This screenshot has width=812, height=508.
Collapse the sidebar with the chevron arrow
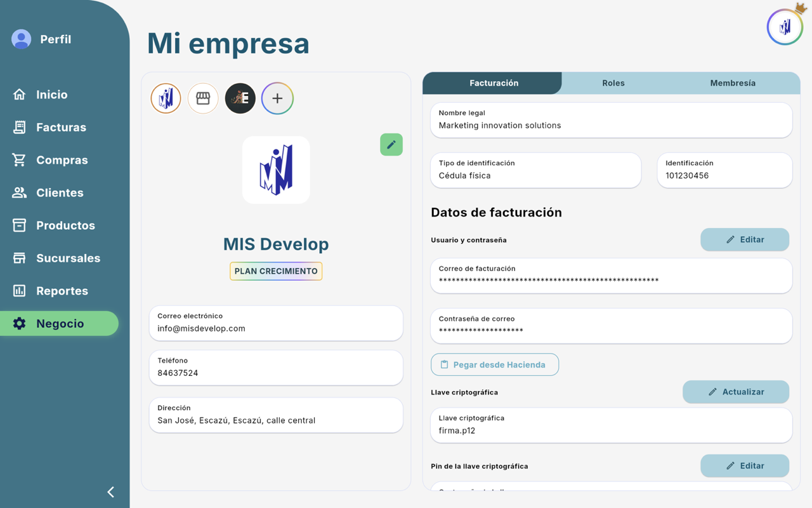tap(111, 491)
